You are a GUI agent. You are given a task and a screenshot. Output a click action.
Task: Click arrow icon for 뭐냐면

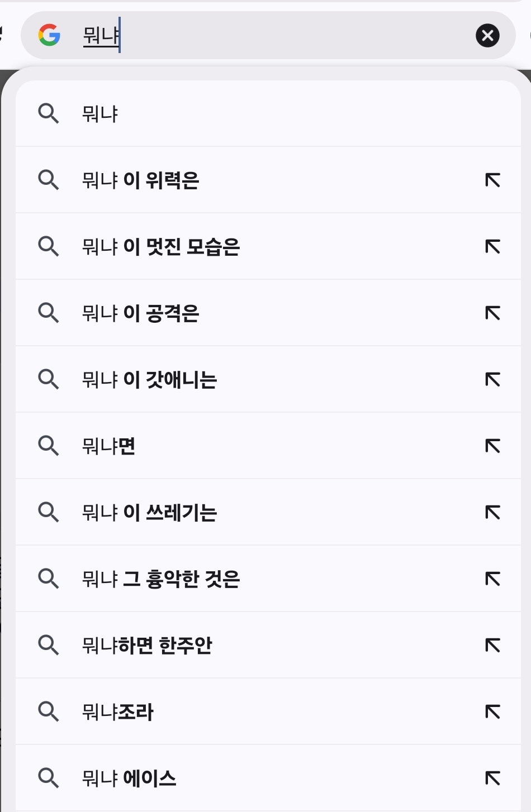[492, 446]
